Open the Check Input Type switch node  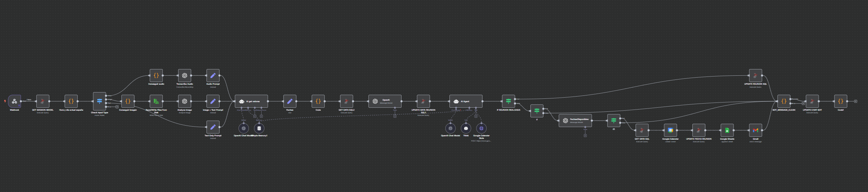(x=100, y=101)
